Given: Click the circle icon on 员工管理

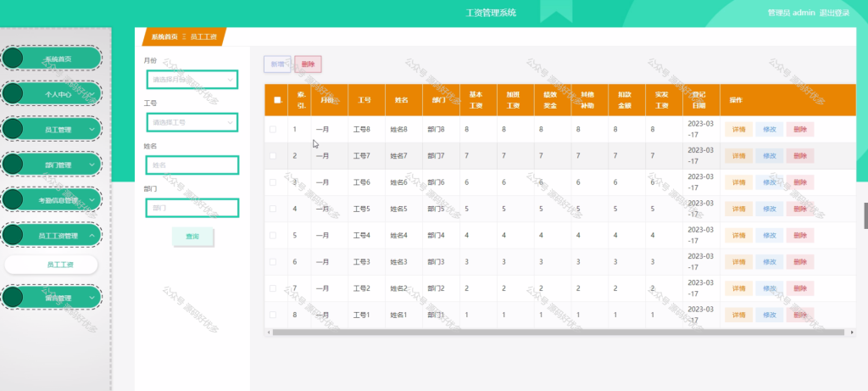Looking at the screenshot, I should point(13,129).
